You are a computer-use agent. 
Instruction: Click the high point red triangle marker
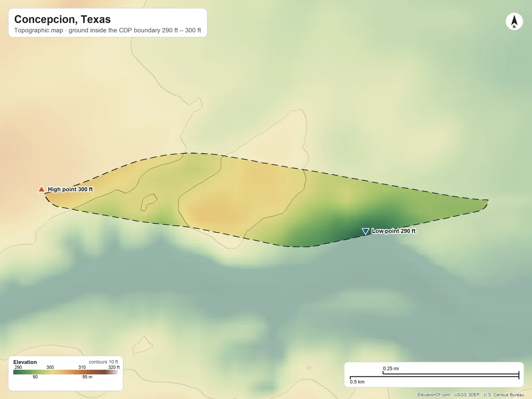point(42,189)
